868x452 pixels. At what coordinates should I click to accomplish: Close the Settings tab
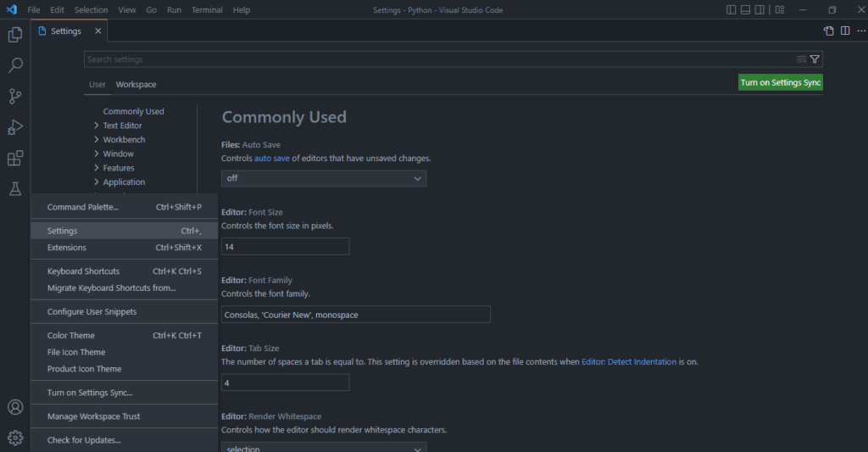[x=98, y=31]
